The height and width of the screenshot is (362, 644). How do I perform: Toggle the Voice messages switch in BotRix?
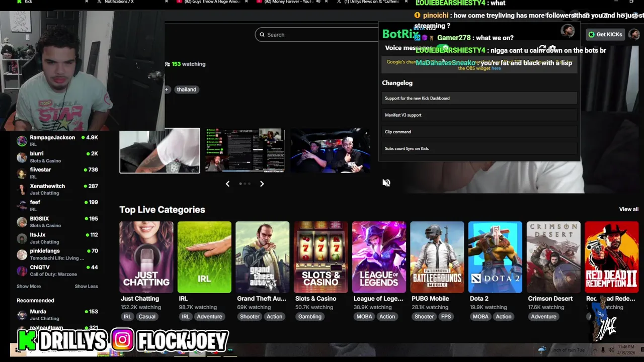coord(442,48)
